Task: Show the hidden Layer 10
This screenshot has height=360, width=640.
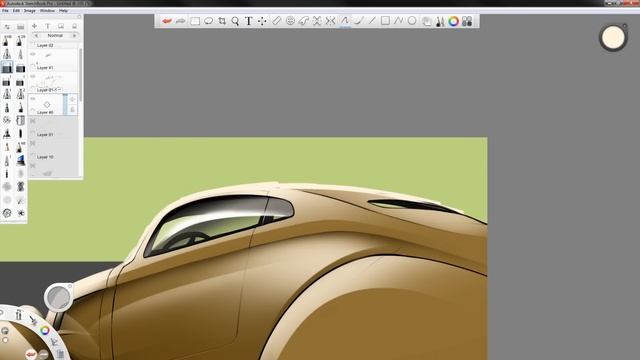Action: (x=33, y=143)
